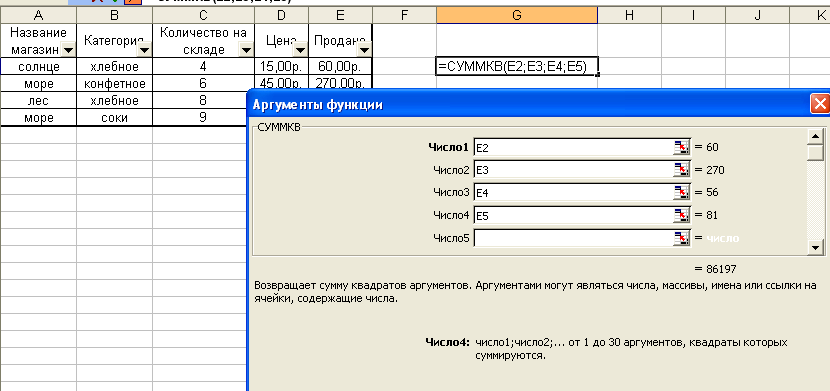Select cell containing 'конфетное'
This screenshot has height=391, width=830.
[x=114, y=83]
